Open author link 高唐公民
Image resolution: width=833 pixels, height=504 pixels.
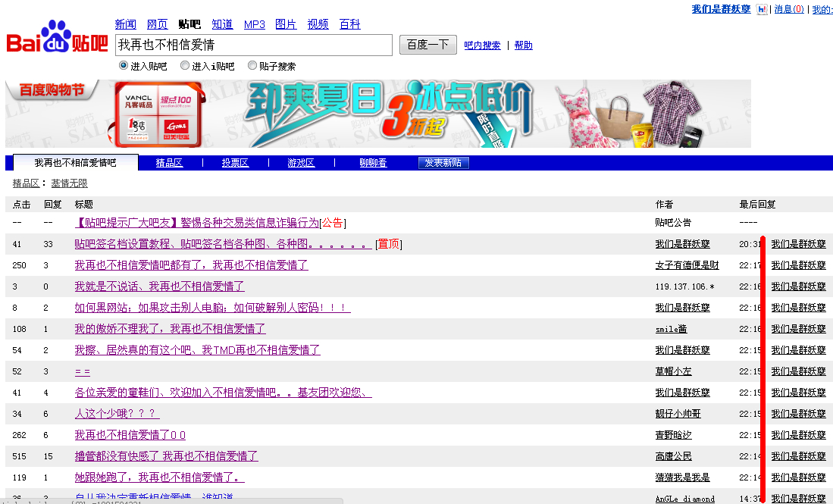click(x=673, y=456)
